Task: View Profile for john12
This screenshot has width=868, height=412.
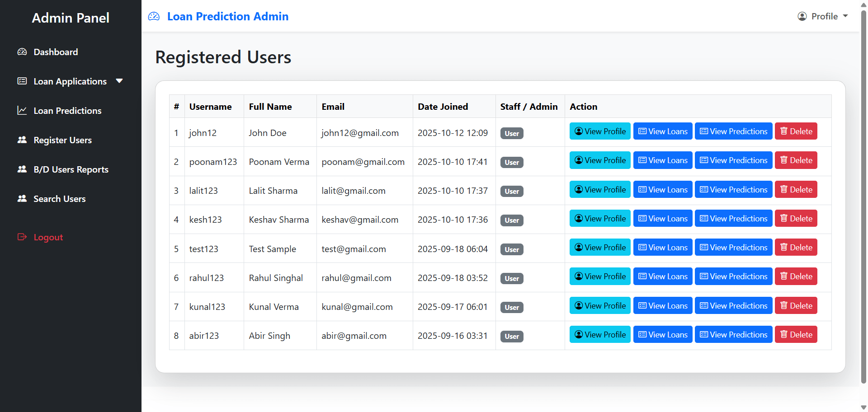Action: pos(599,131)
